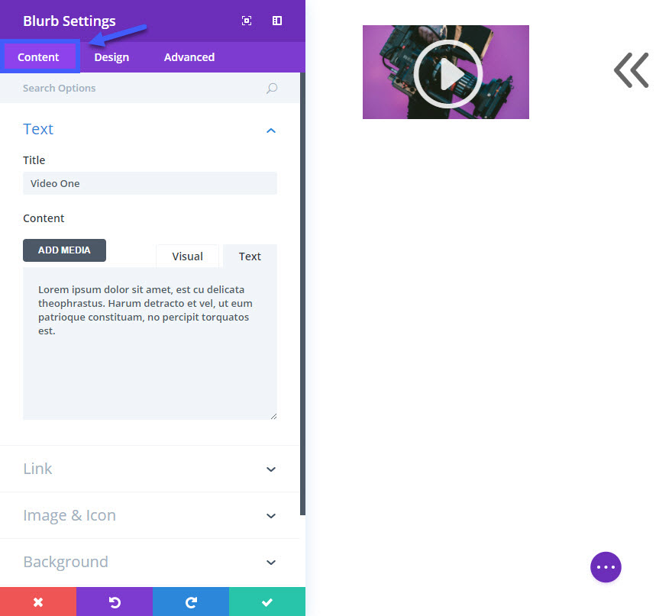Switch editor to Visual mode
The image size is (672, 616).
coord(187,256)
